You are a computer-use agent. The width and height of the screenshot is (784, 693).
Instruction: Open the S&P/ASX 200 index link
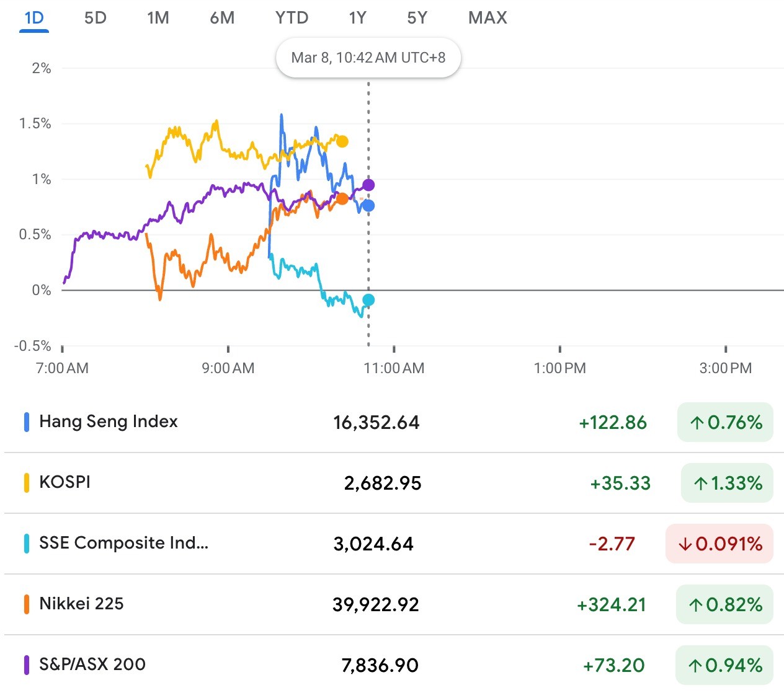[92, 664]
